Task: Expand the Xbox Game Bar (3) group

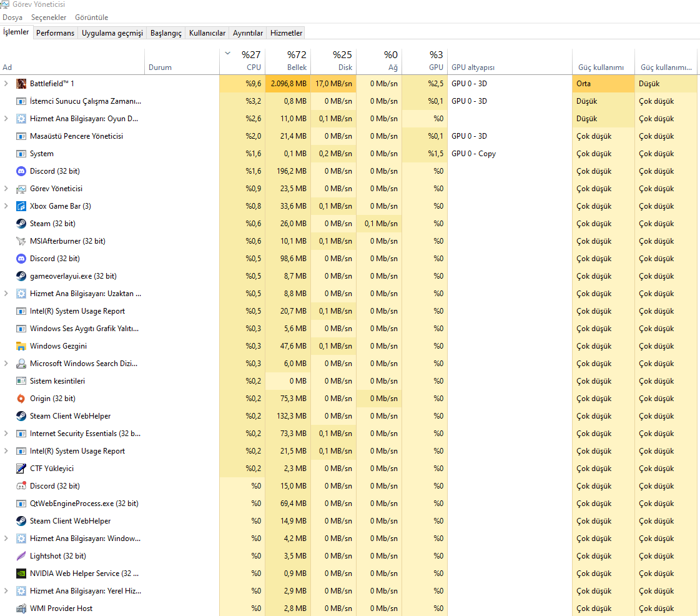Action: click(6, 206)
